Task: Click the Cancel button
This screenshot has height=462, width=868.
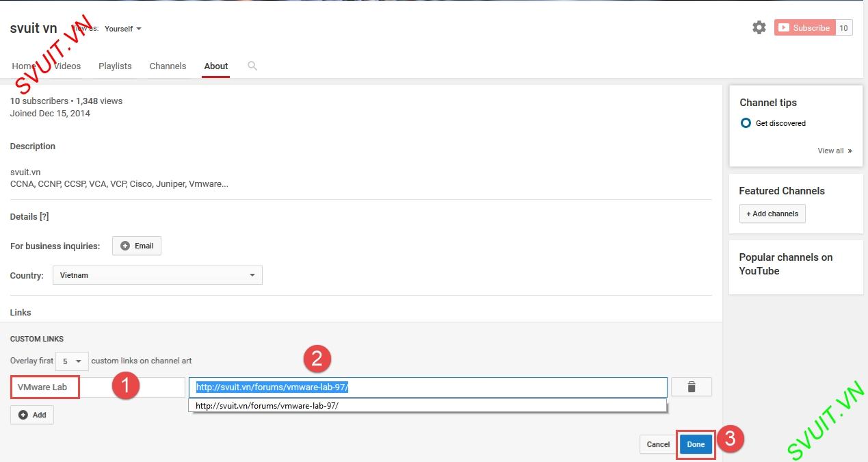Action: coord(658,444)
